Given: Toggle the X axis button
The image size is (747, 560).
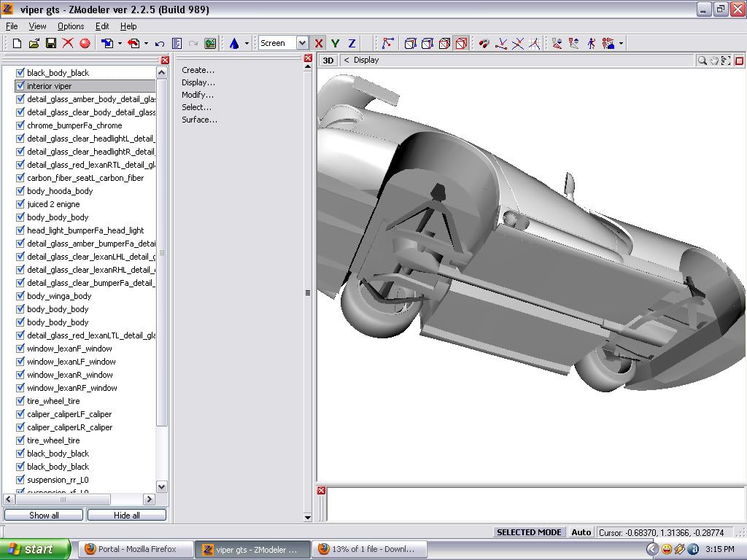Looking at the screenshot, I should tap(319, 44).
